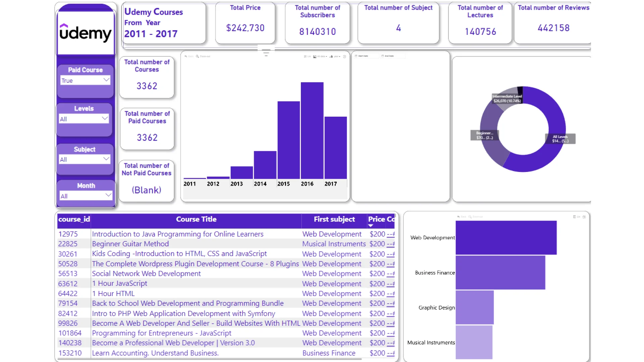Expand the Month slicer dropdown

[86, 196]
